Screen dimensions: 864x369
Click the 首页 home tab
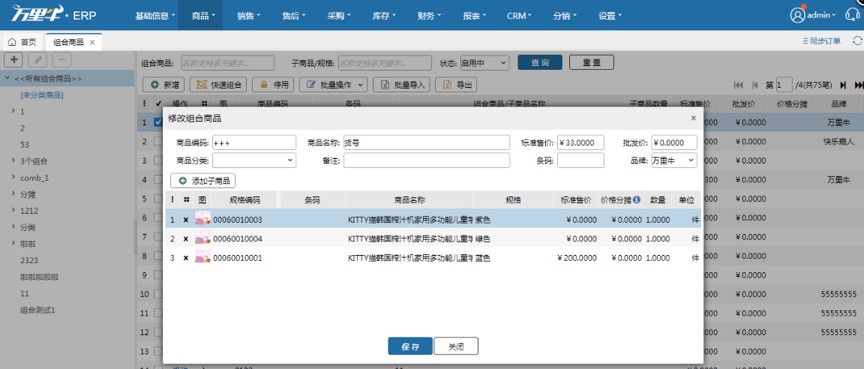pos(23,42)
